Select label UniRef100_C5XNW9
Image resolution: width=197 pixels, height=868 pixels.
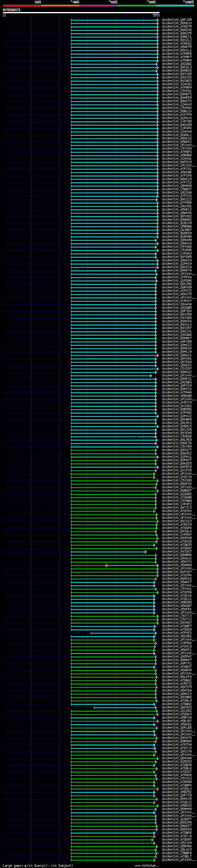177,501
